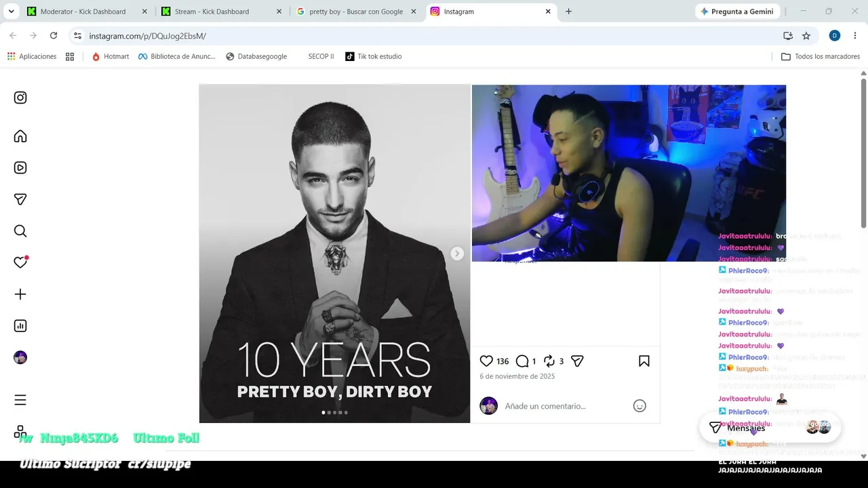Go back in browser history
The height and width of the screenshot is (488, 868).
click(13, 35)
